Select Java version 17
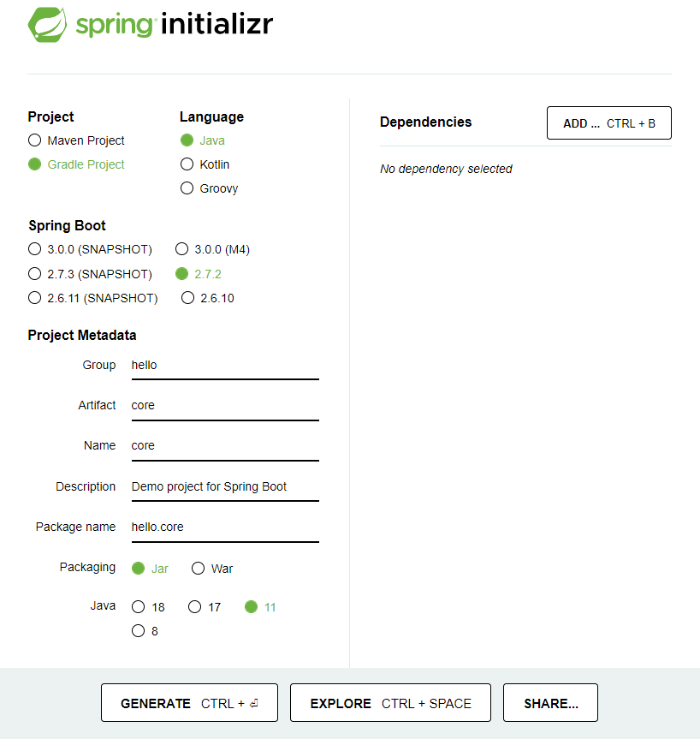700x739 pixels. (194, 606)
